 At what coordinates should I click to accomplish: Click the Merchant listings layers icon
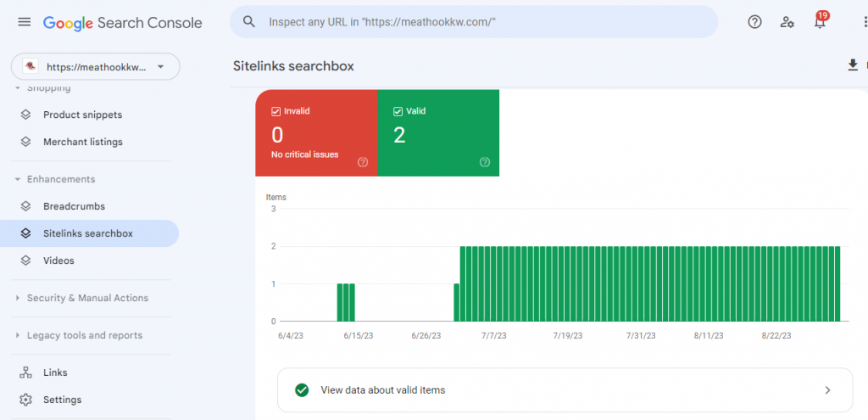(x=25, y=142)
